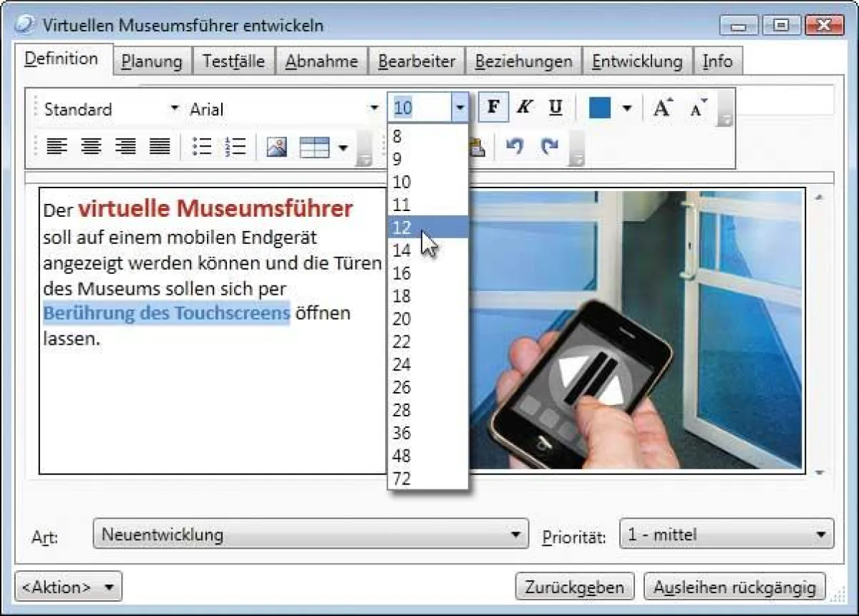The image size is (859, 616).
Task: Select font size 72 from list
Action: [428, 479]
